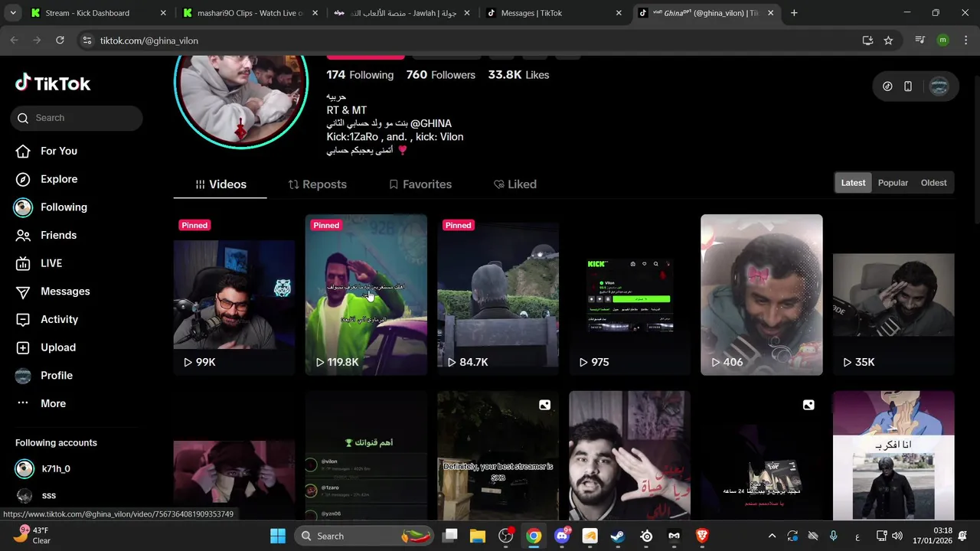Viewport: 980px width, 551px height.
Task: Open the Kick screenshot video with 975 views
Action: 629,295
